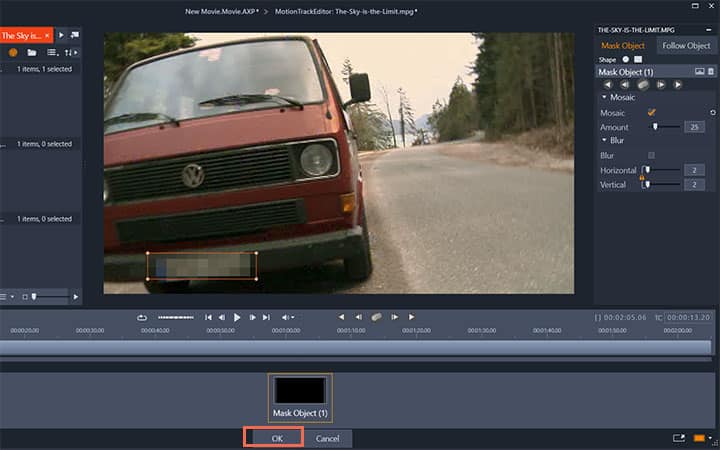Collapse the Mosaic section
Viewport: 720px width, 450px height.
pos(604,97)
